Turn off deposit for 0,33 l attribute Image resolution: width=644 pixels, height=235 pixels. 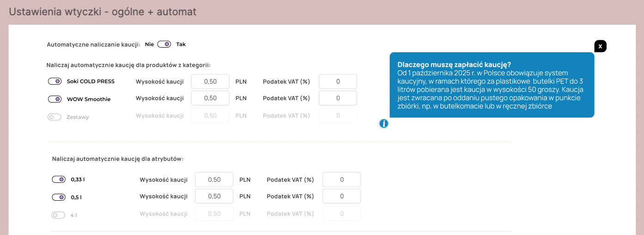pyautogui.click(x=59, y=179)
